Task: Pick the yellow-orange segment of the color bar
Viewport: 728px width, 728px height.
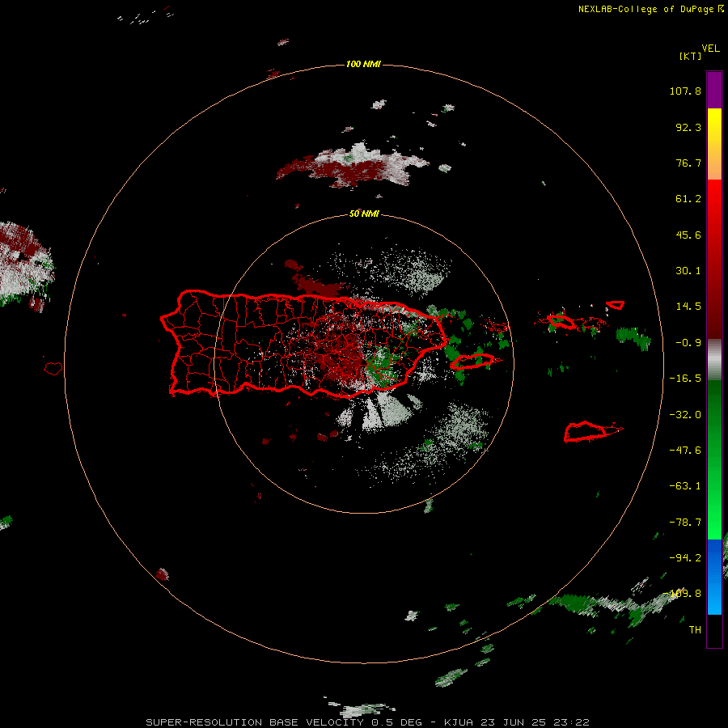Action: [714, 144]
